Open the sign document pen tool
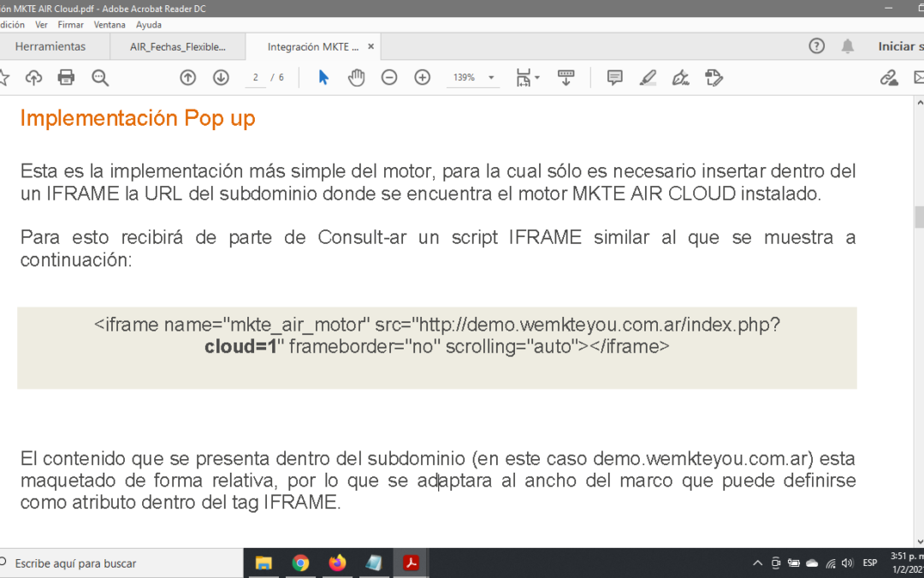Image resolution: width=924 pixels, height=578 pixels. coord(681,77)
